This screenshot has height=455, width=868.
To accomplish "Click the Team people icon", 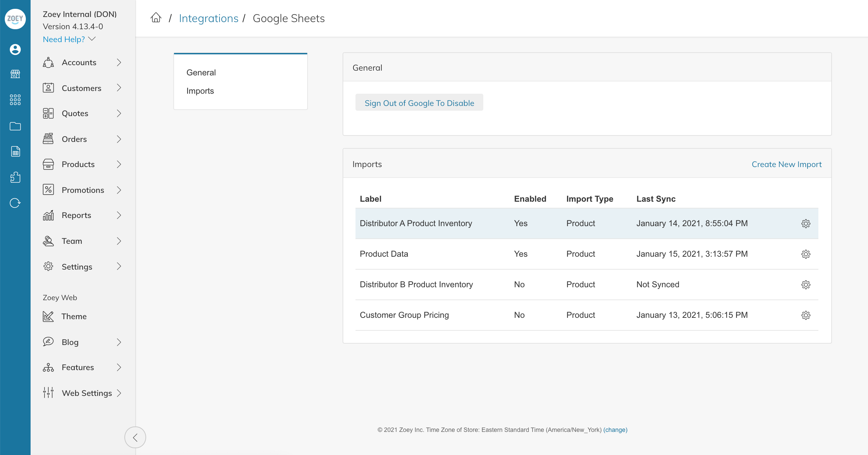I will [x=48, y=241].
